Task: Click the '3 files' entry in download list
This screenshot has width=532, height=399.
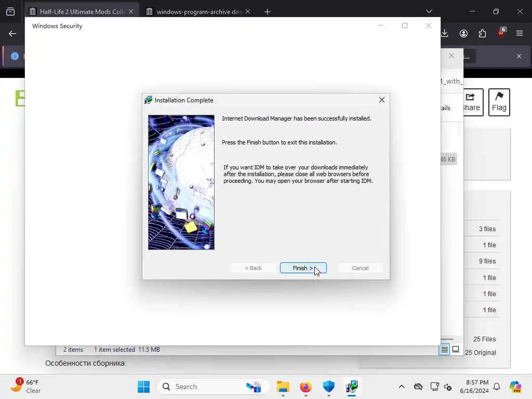Action: tap(487, 229)
